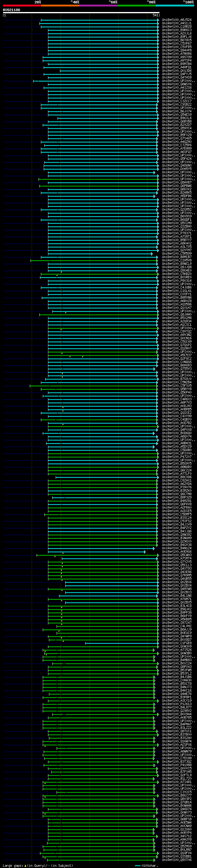Viewport: 197px width, 868px height.
Task: Select hit UniRef100_P39076
Action: coord(177,487)
